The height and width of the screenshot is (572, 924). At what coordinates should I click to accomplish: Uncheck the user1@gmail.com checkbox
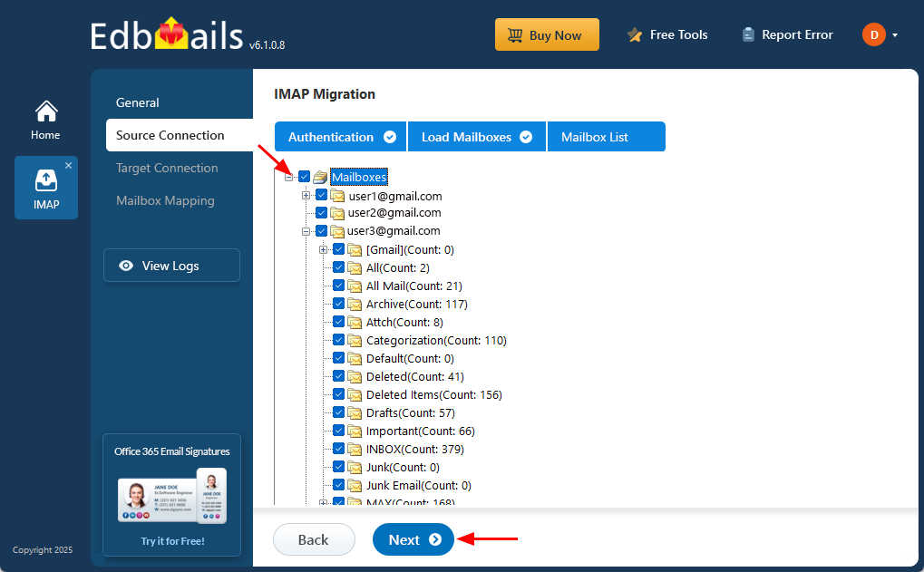click(x=321, y=194)
